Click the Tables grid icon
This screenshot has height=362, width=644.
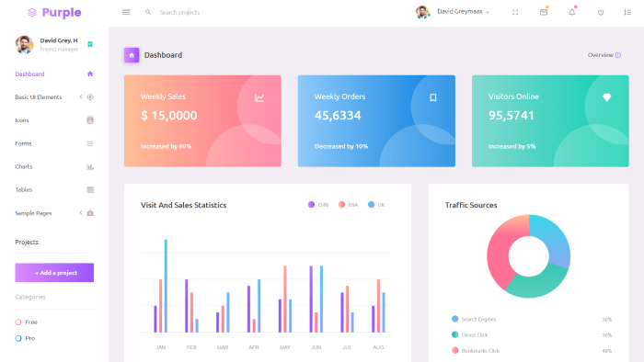(90, 189)
